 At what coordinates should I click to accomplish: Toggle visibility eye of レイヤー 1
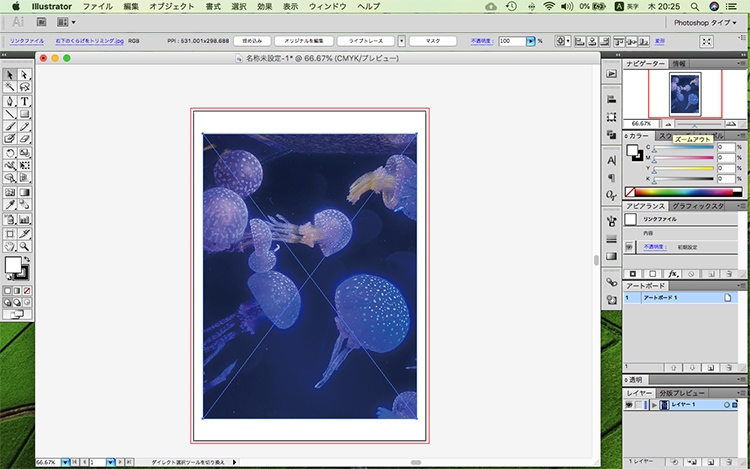[630, 405]
